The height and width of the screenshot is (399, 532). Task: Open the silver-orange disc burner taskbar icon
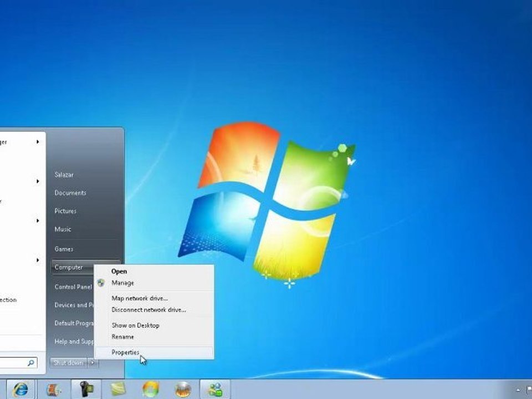coord(183,390)
